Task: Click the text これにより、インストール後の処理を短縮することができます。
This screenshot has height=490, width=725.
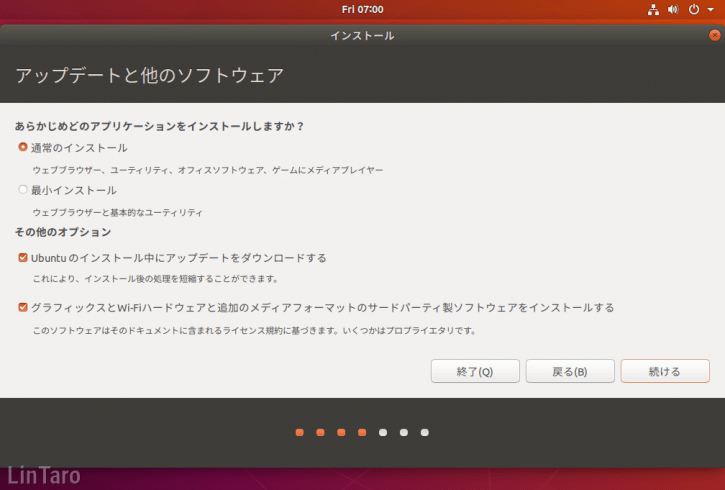Action: point(155,279)
